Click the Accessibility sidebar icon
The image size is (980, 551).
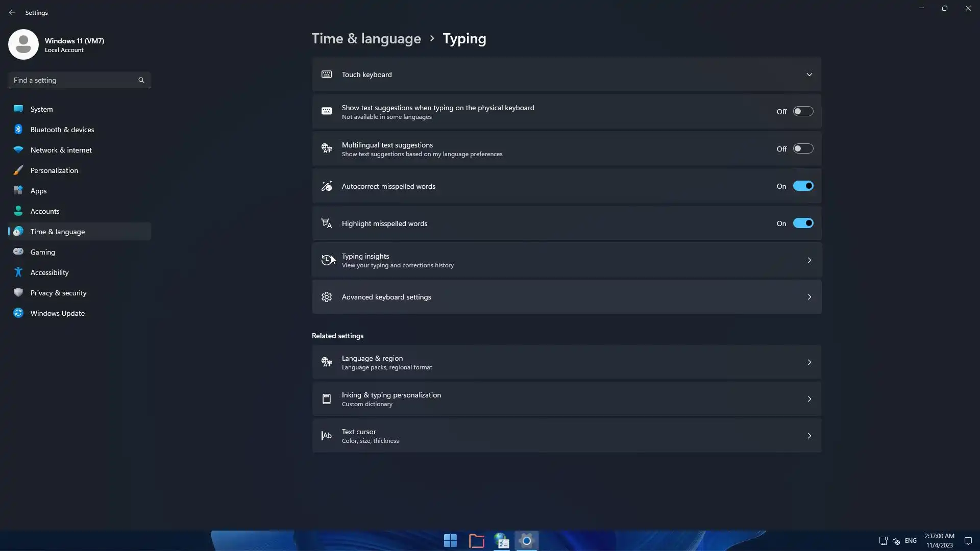coord(18,272)
